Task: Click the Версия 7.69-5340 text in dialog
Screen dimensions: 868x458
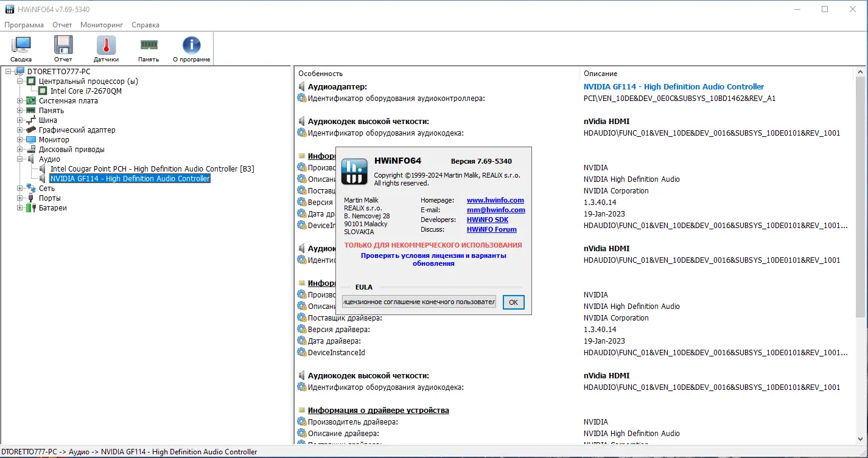Action: (481, 161)
